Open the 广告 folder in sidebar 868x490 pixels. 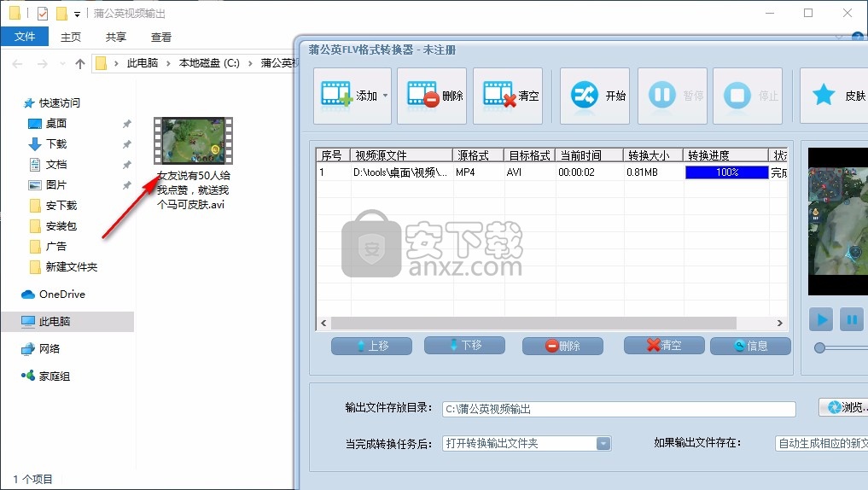click(x=56, y=247)
